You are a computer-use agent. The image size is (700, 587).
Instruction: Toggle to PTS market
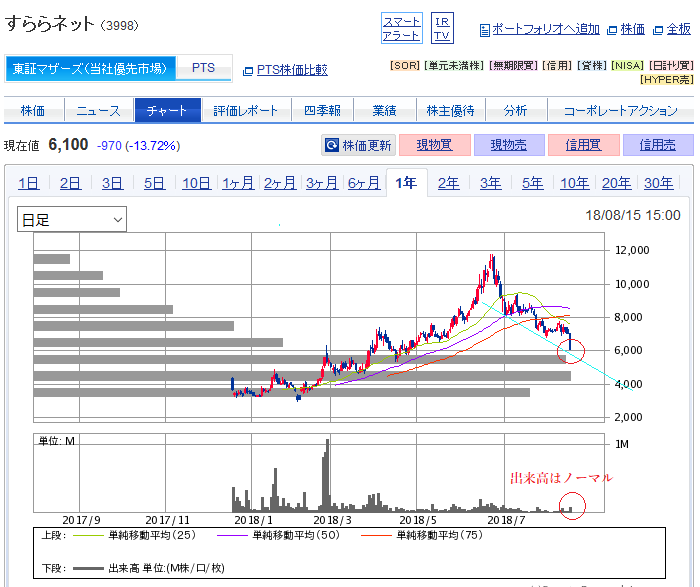coord(203,68)
